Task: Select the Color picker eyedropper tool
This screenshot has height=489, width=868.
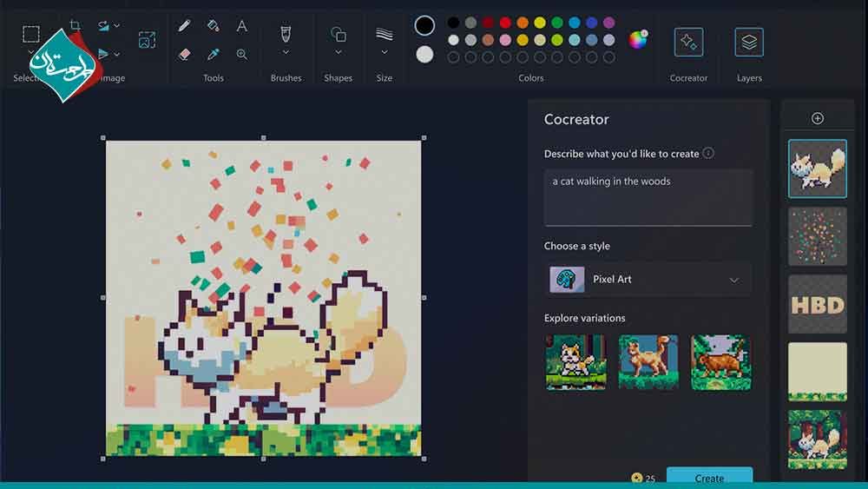Action: (x=214, y=54)
